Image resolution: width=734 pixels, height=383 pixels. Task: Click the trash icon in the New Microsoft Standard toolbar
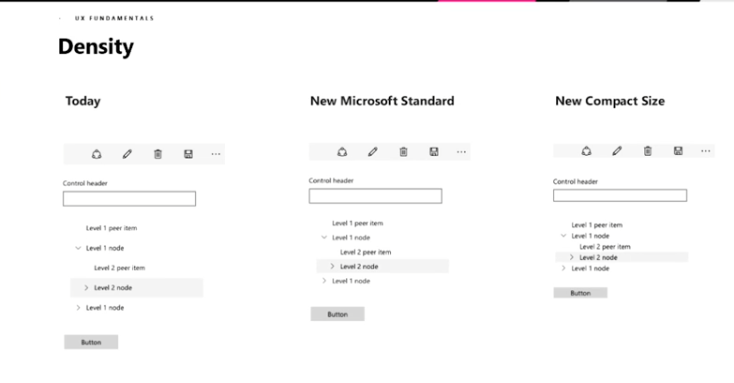(x=404, y=152)
